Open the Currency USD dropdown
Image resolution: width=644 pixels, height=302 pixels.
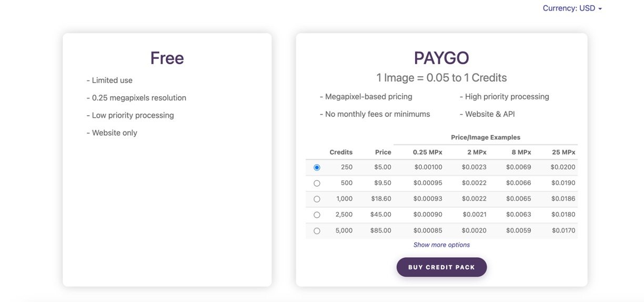click(x=572, y=8)
